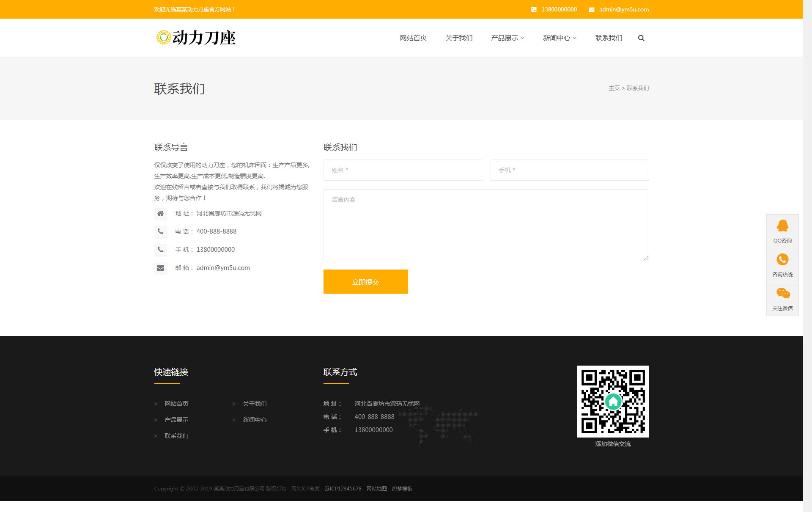Click the 主页 breadcrumb link
The width and height of the screenshot is (812, 512).
(x=614, y=88)
